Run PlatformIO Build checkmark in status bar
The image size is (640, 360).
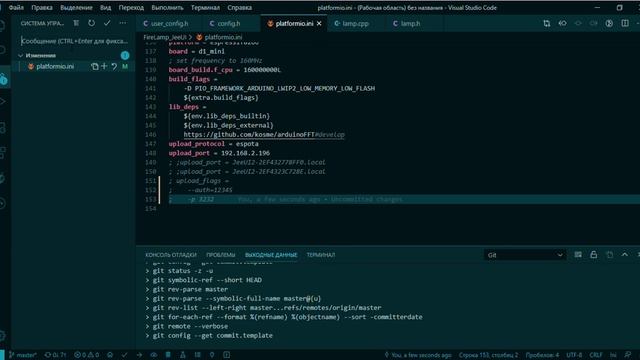124,355
